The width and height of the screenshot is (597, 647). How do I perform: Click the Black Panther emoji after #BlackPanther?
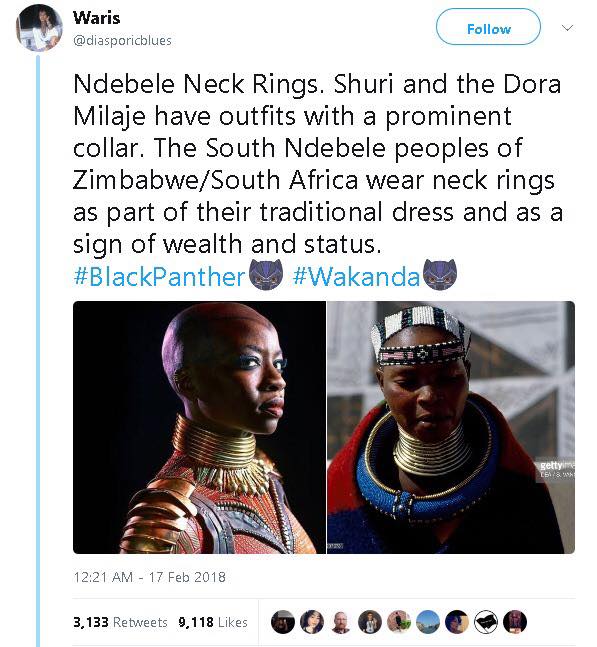click(x=266, y=274)
